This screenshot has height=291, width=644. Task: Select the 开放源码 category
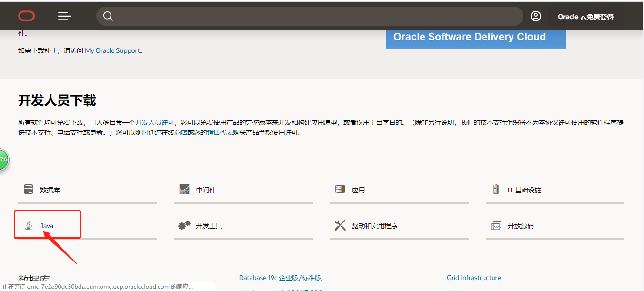coord(521,226)
